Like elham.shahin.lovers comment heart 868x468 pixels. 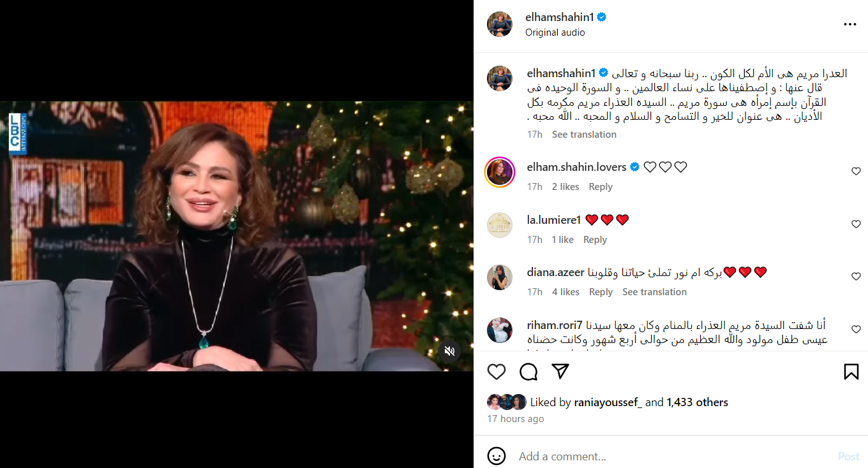(856, 172)
